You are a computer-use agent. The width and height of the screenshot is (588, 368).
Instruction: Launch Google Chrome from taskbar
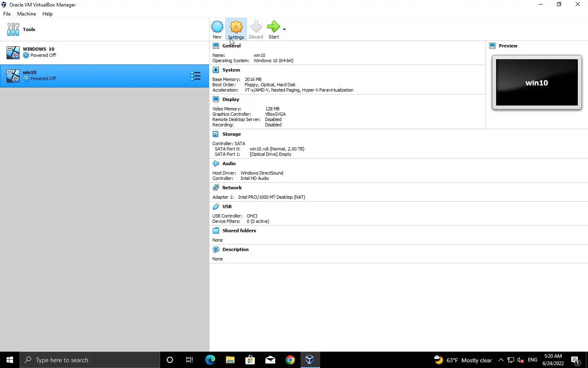290,360
